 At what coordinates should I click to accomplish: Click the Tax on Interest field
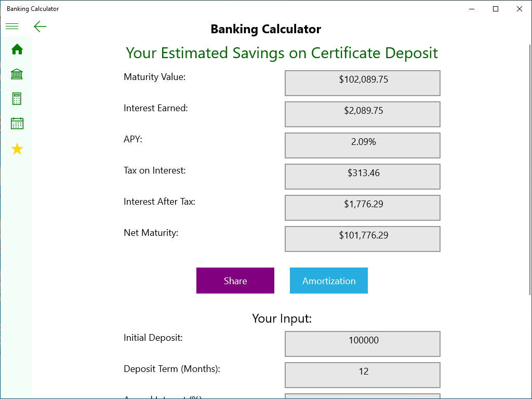[x=363, y=177]
